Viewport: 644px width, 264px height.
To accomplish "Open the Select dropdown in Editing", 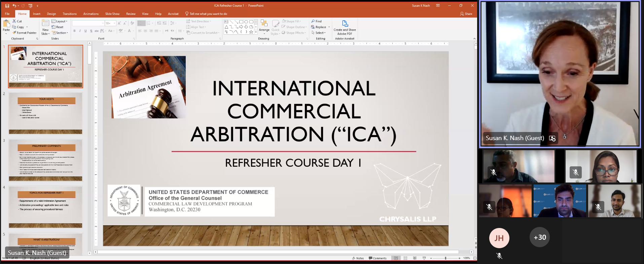I will (x=319, y=33).
